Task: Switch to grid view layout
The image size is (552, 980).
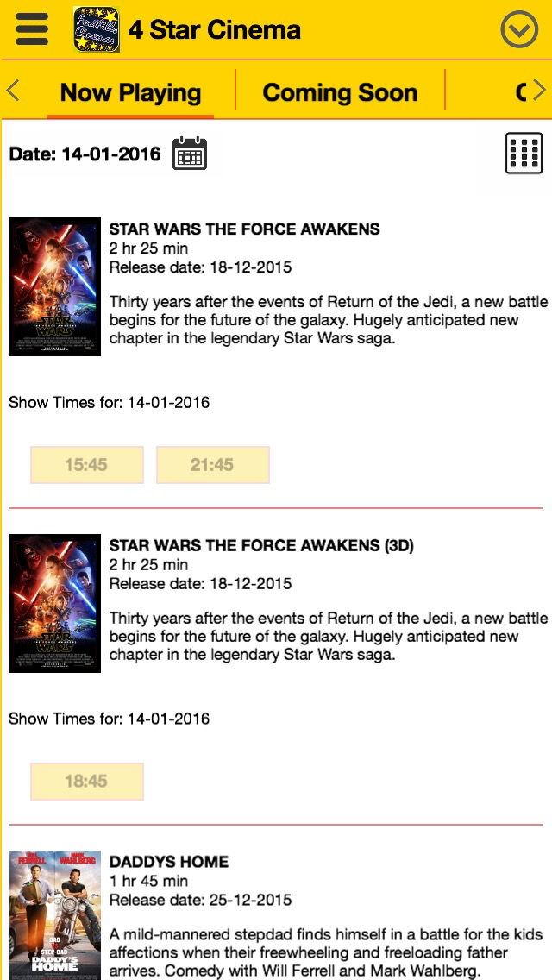Action: [x=524, y=154]
